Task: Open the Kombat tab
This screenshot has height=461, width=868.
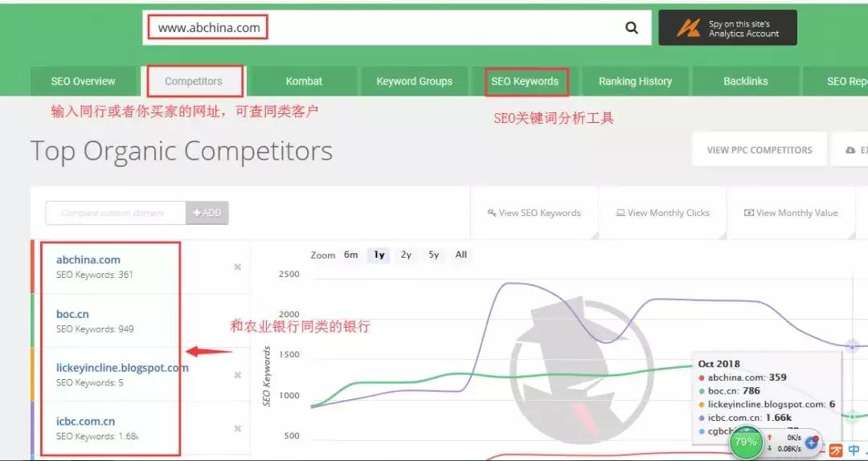Action: point(304,81)
